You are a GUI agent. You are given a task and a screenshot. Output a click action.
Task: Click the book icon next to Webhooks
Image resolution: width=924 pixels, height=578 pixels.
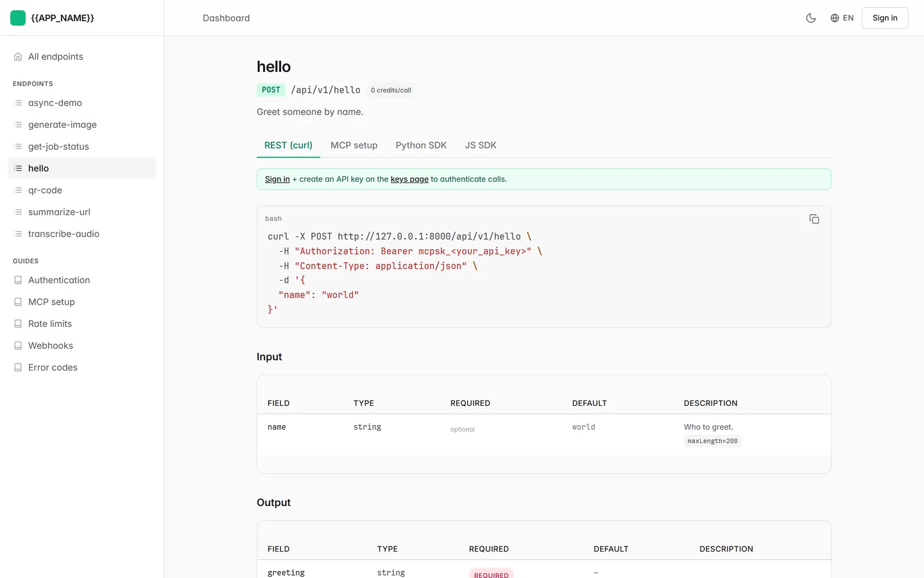pos(18,346)
